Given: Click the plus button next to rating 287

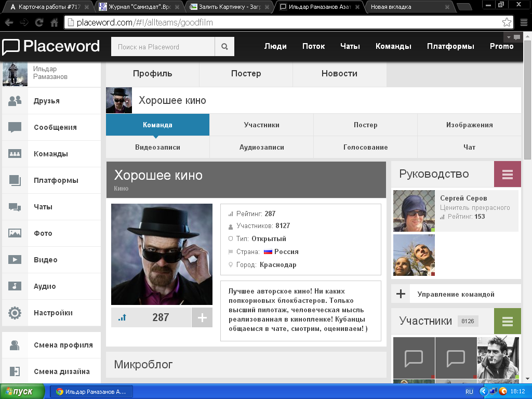Looking at the screenshot, I should pos(202,317).
